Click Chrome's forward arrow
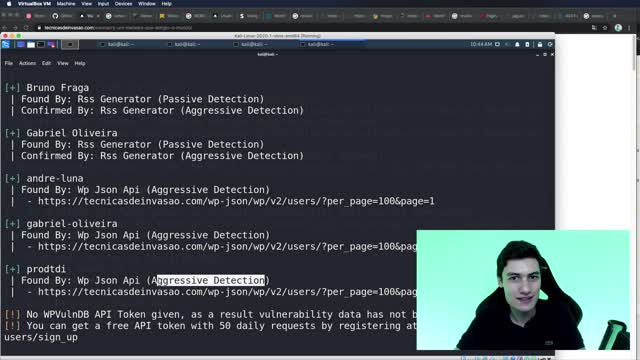Image resolution: width=640 pixels, height=360 pixels. pyautogui.click(x=15, y=27)
